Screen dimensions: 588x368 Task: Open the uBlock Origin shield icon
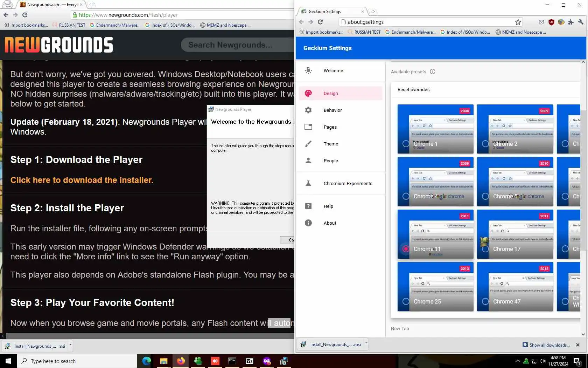coord(551,22)
